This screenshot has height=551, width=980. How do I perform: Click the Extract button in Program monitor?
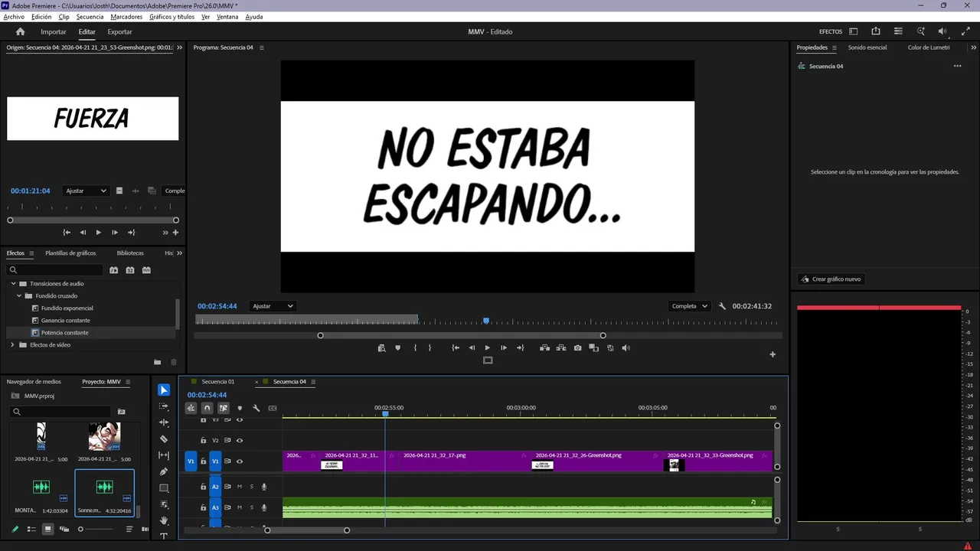tap(561, 348)
